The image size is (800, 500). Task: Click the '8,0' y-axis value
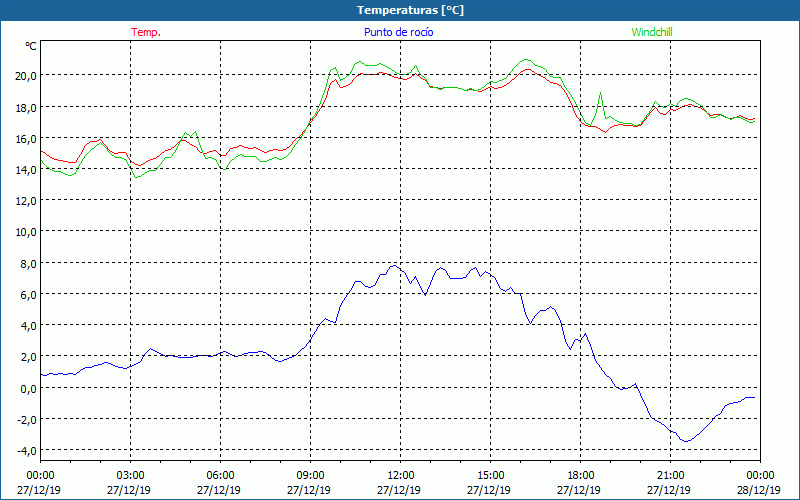coord(28,263)
